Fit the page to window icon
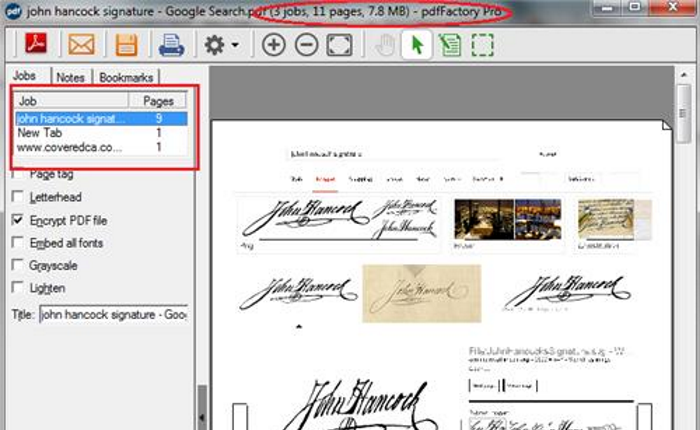 [339, 45]
